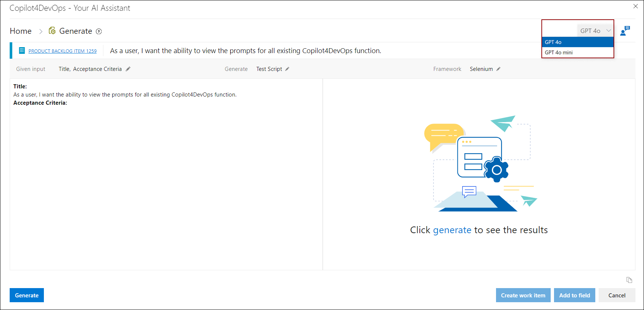Edit the Given input fields pencil
Screen dimensions: 644x310
(128, 69)
